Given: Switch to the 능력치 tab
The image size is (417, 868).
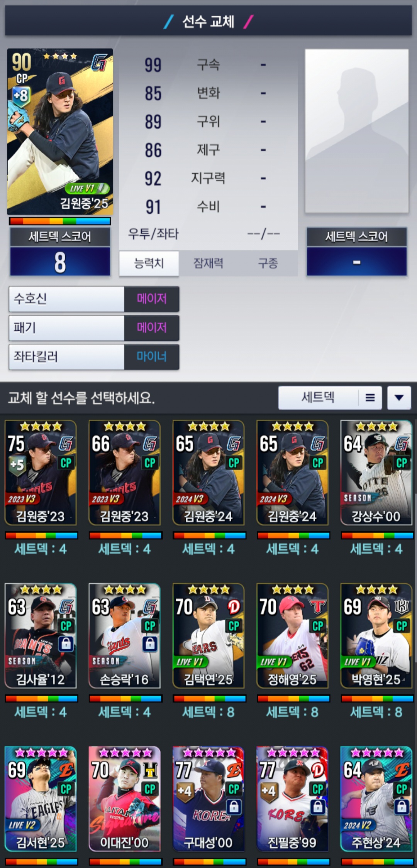Looking at the screenshot, I should click(x=149, y=263).
